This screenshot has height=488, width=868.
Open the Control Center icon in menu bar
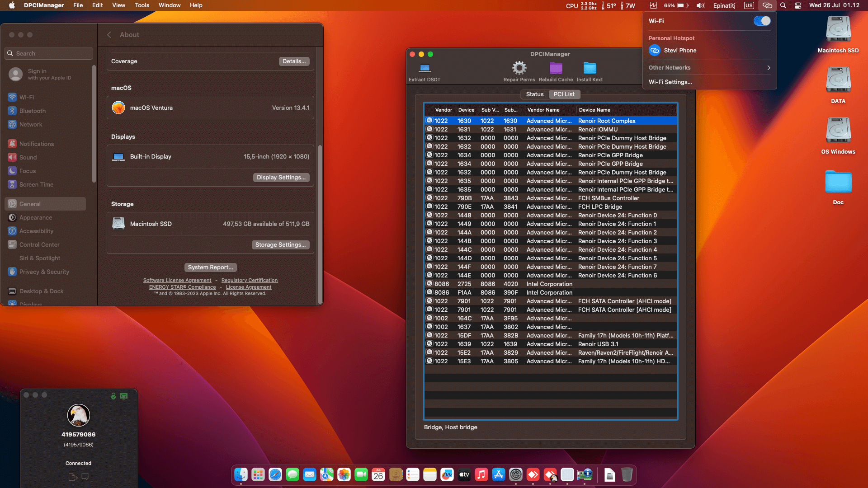pyautogui.click(x=798, y=5)
